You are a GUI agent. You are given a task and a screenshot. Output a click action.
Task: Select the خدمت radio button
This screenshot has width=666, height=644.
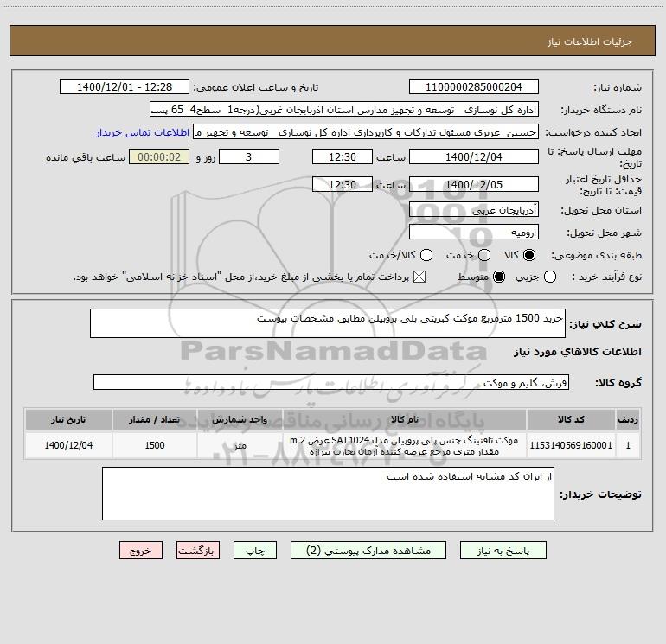click(x=484, y=255)
